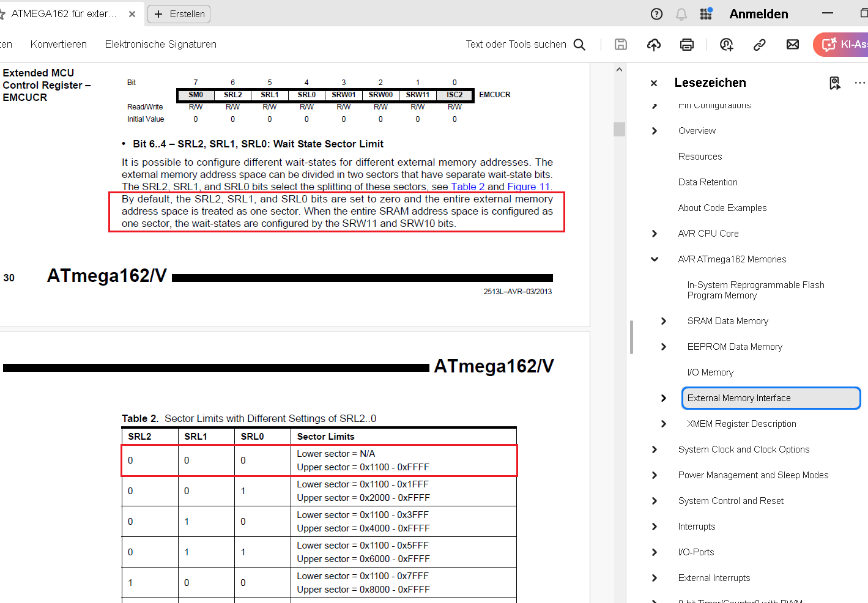Open In-System Reprogrammable Flash Program Memory bookmark
The width and height of the screenshot is (868, 603).
pos(755,290)
